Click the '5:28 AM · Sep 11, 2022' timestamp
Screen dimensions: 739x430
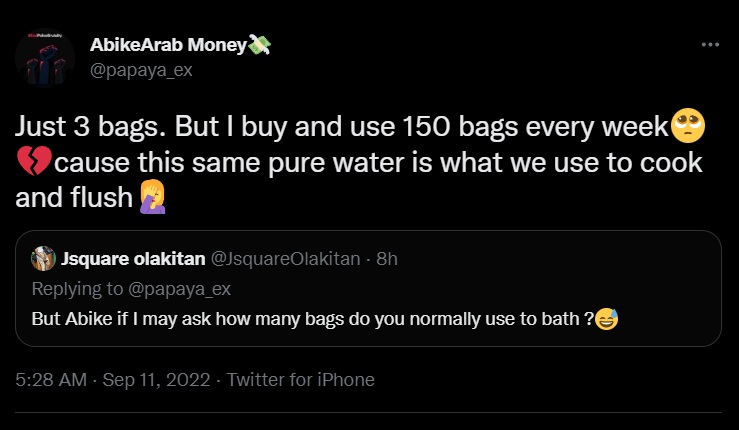tap(111, 380)
